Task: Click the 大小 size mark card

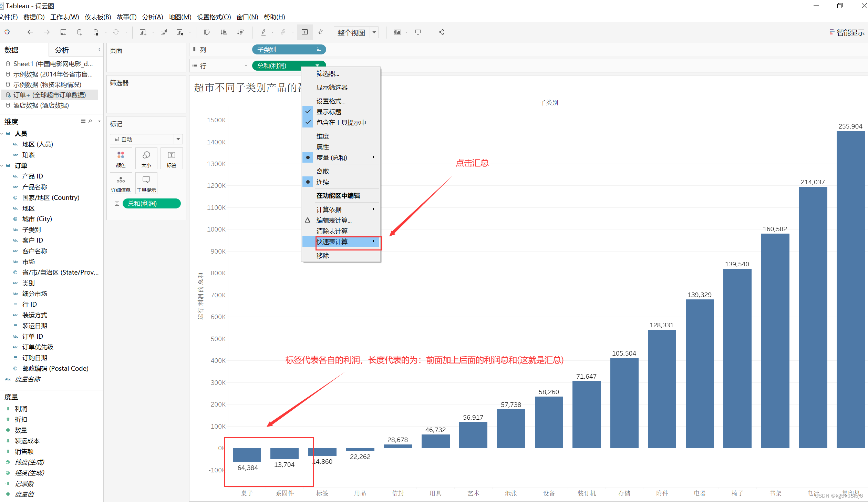Action: (146, 158)
